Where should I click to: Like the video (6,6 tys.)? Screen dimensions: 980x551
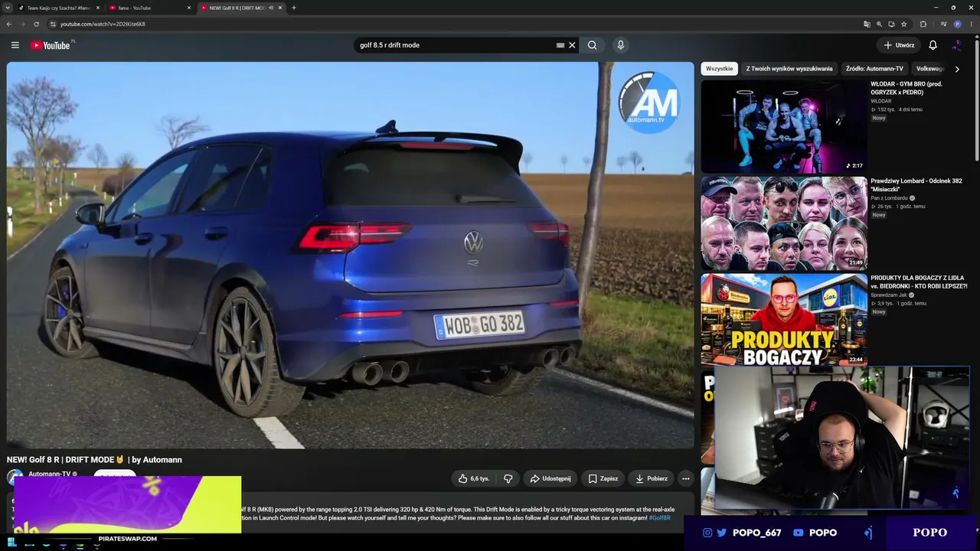click(474, 479)
